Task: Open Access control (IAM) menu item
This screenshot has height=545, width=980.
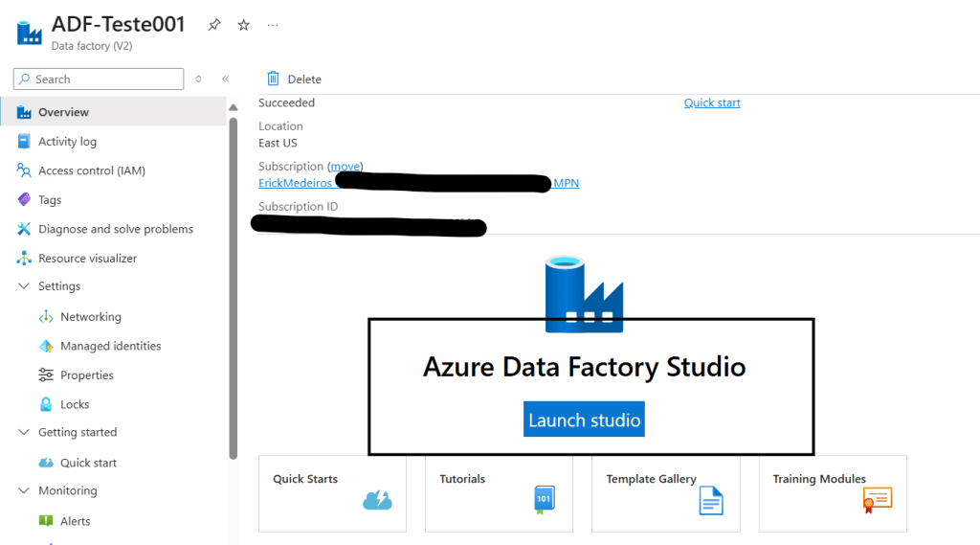Action: [x=91, y=170]
